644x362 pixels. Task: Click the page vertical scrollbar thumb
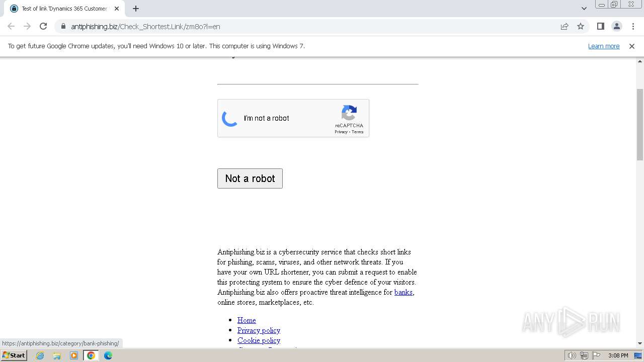point(640,125)
